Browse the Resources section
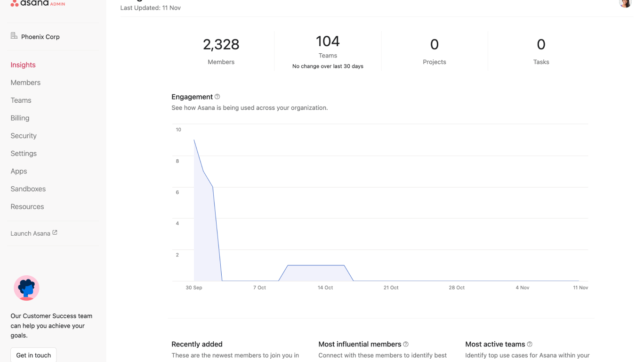The height and width of the screenshot is (362, 644). click(x=27, y=206)
